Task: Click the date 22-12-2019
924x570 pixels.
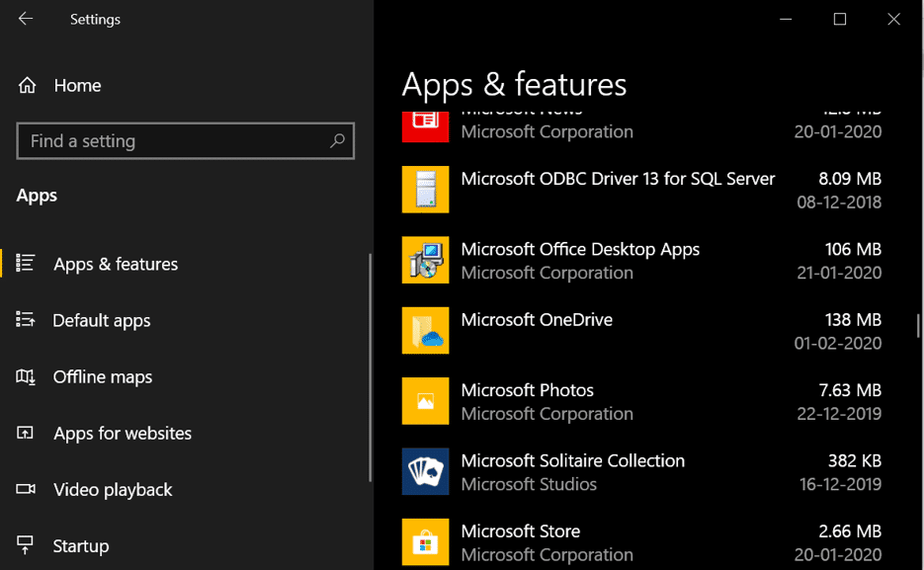Action: (839, 413)
